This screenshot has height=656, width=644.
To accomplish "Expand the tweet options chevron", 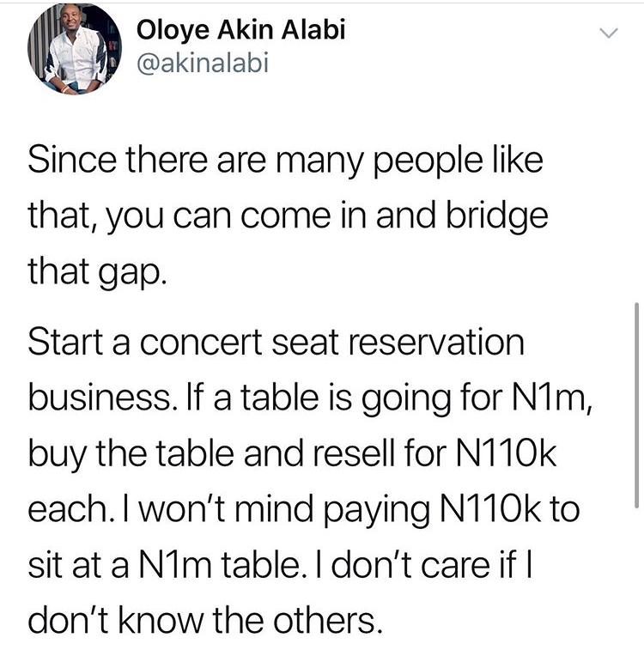I will pos(607,34).
